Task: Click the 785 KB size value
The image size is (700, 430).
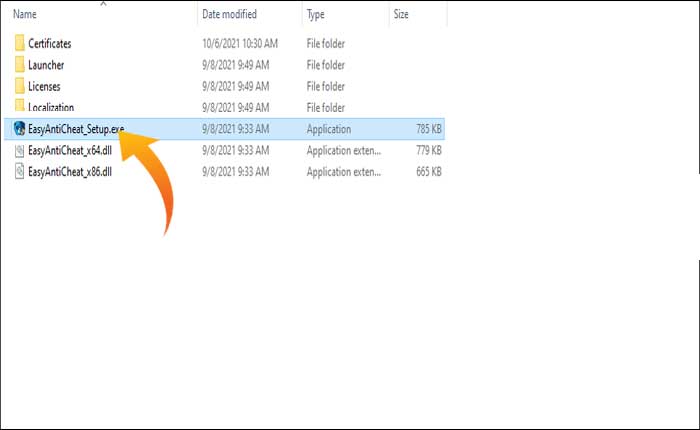Action: tap(429, 129)
